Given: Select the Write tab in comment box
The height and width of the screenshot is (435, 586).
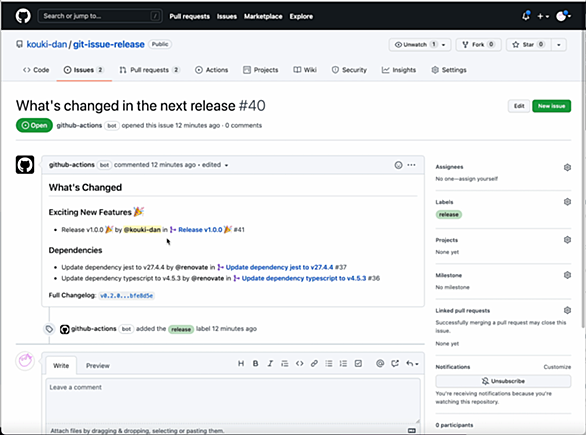Looking at the screenshot, I should (61, 365).
